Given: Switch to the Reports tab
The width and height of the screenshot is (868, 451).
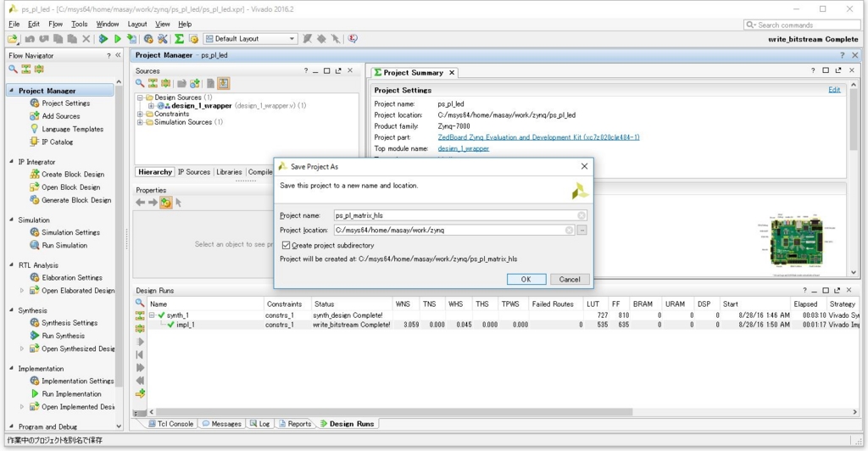Looking at the screenshot, I should [294, 424].
